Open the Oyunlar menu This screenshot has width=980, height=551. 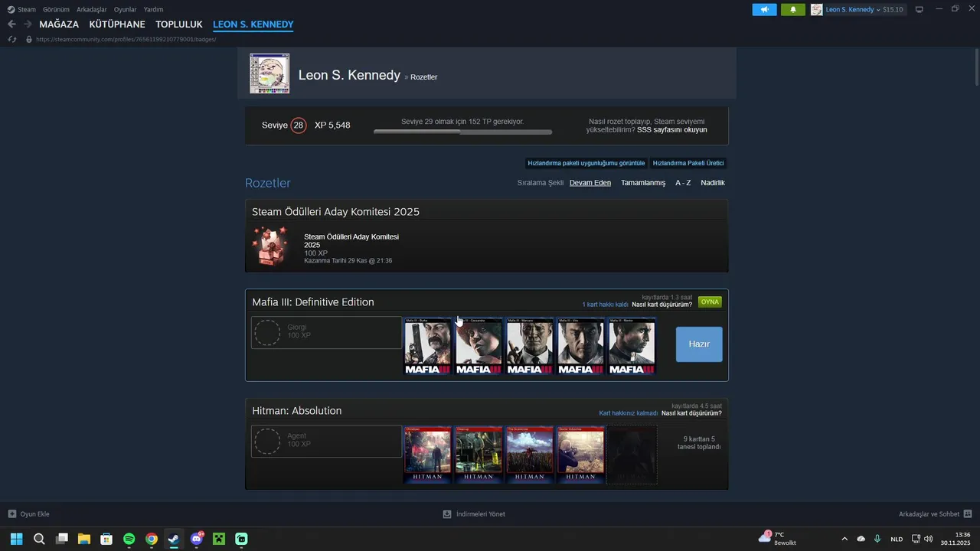(x=126, y=9)
